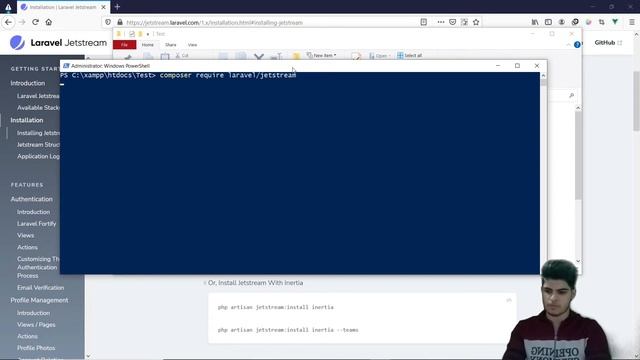Collapse the Explorer ribbon chevron
Image resolution: width=640 pixels, height=360 pixels.
569,44
